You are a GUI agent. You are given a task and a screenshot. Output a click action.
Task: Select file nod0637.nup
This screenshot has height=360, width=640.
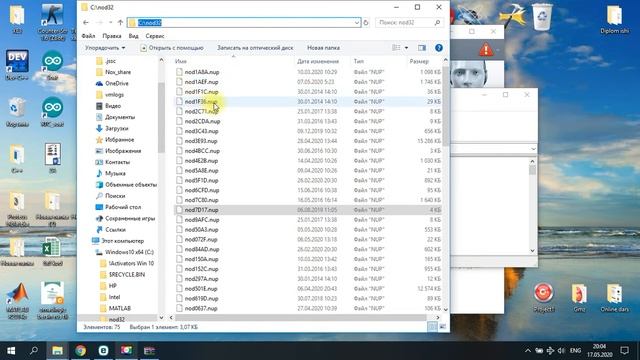[201, 308]
